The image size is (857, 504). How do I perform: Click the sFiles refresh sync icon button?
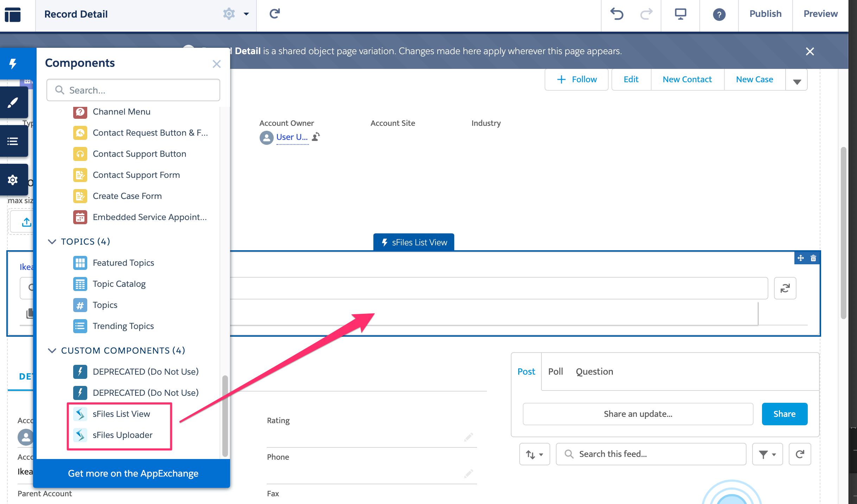point(785,288)
